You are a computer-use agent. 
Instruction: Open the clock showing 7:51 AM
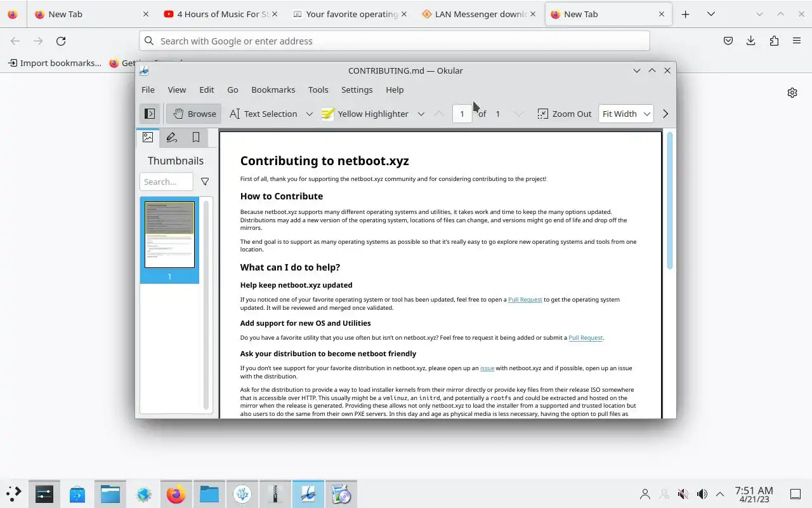tap(754, 494)
